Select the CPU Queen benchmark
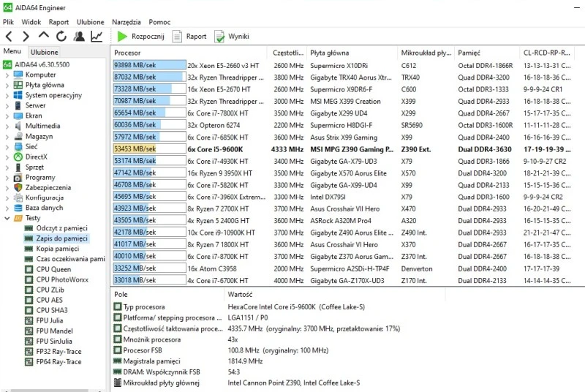Image resolution: width=585 pixels, height=392 pixels. (x=53, y=269)
